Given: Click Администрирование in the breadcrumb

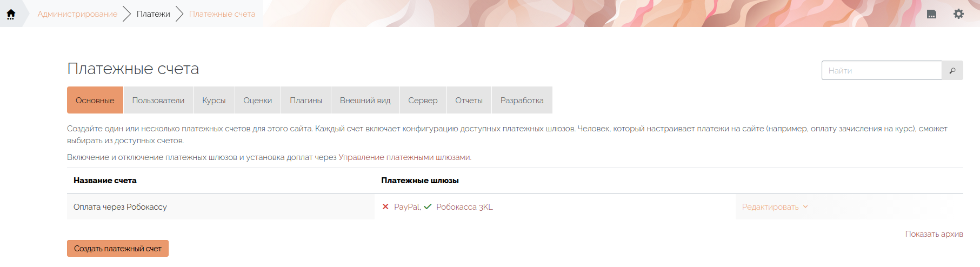Looking at the screenshot, I should (x=77, y=14).
